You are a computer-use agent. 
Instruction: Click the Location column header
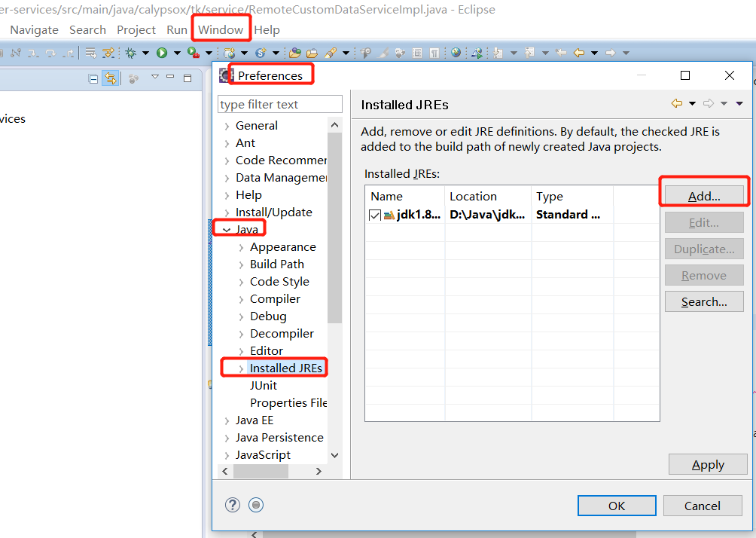pyautogui.click(x=488, y=196)
